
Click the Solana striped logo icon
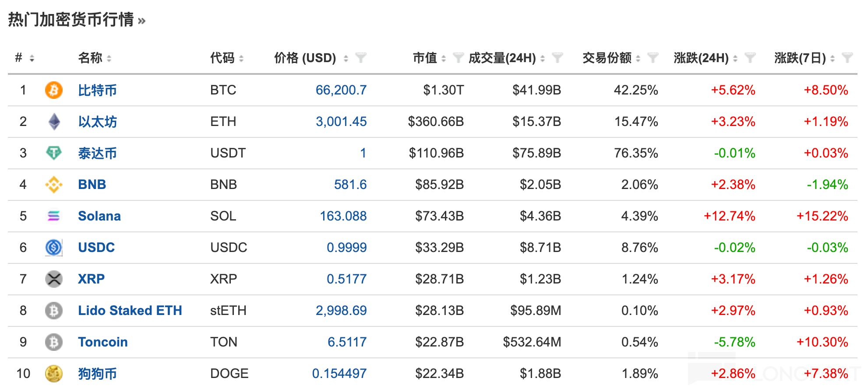53,216
